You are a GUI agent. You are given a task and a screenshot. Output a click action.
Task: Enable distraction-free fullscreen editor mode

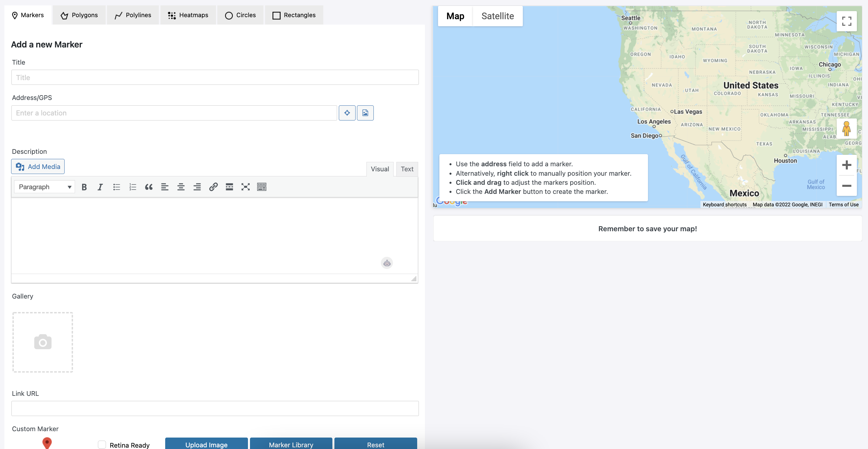[246, 187]
